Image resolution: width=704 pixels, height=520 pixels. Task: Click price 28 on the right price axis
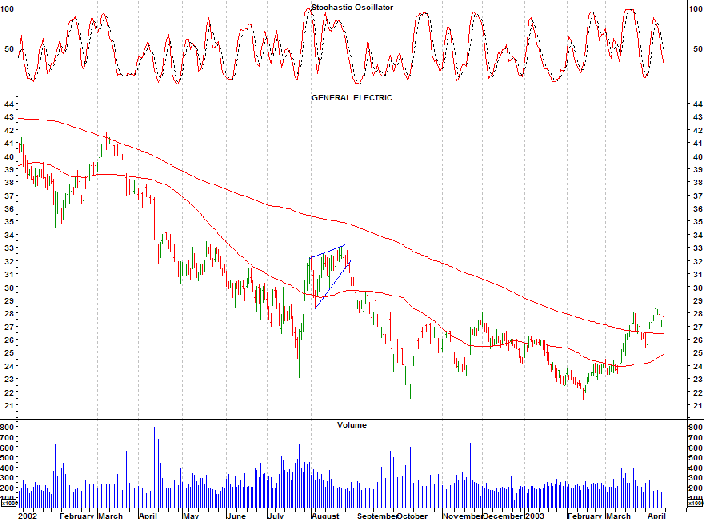tap(697, 313)
